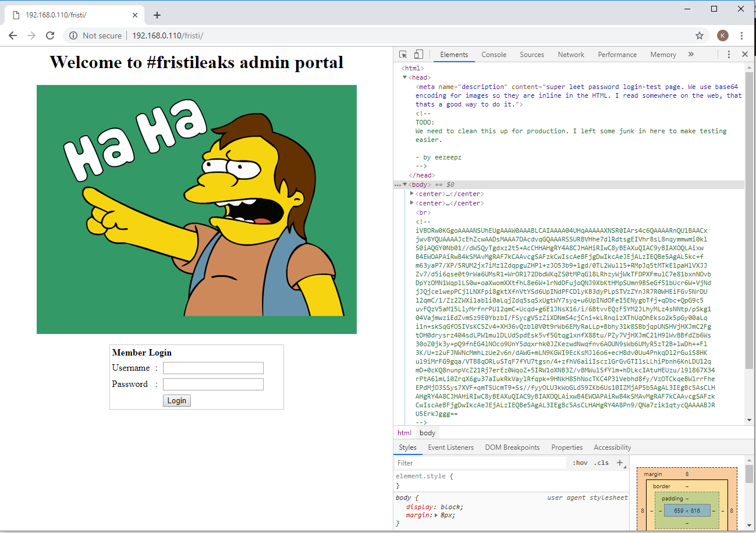Switch to the Memory tab

[663, 54]
